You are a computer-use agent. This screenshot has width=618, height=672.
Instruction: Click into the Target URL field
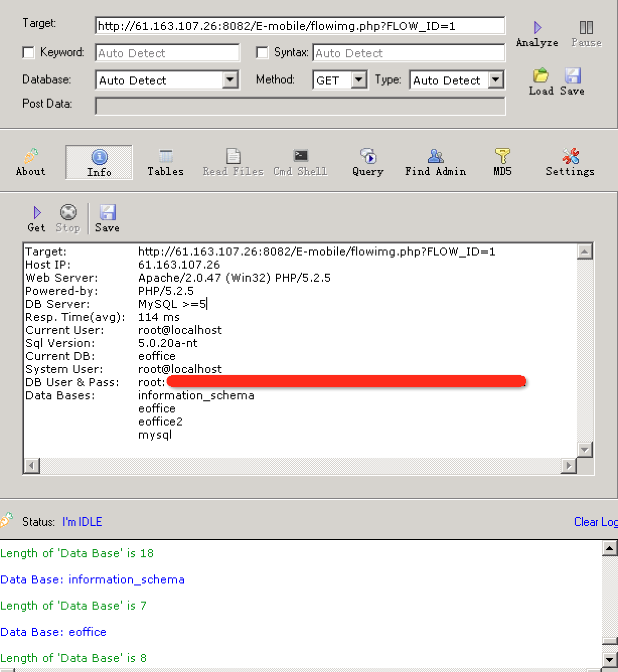coord(299,26)
